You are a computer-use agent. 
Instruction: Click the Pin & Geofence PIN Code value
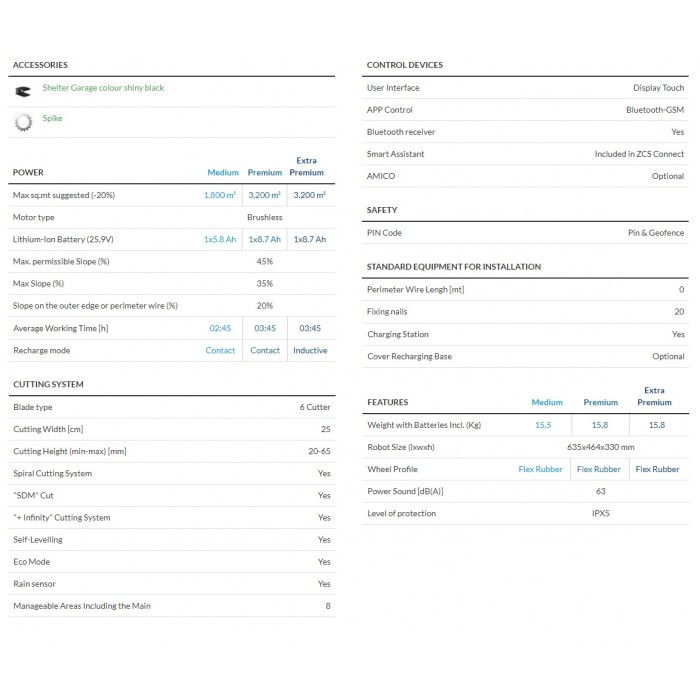click(656, 233)
